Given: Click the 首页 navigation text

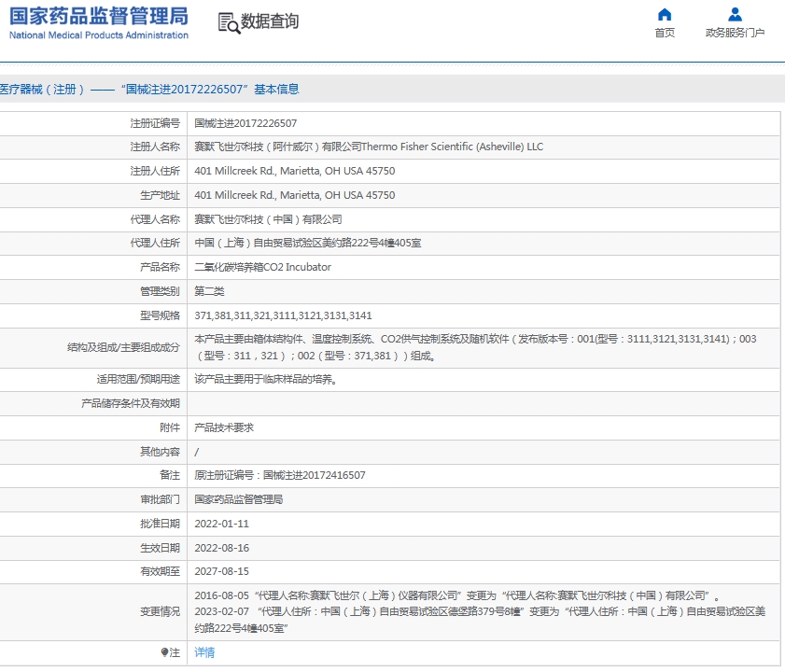Looking at the screenshot, I should pos(664,32).
